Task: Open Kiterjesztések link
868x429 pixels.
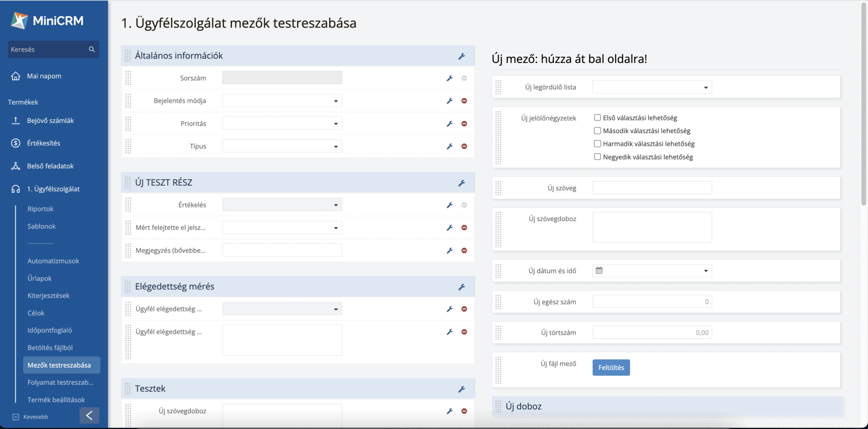Action: click(x=48, y=296)
